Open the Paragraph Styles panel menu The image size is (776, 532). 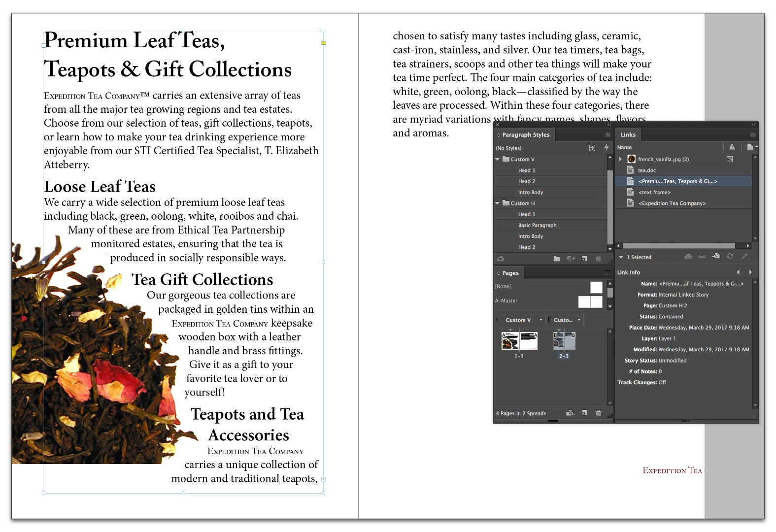(x=607, y=134)
